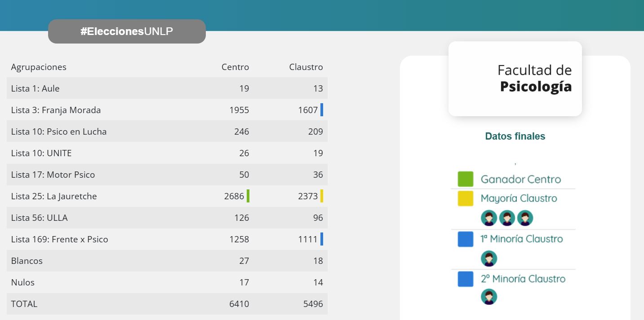Viewport: 644px width, 320px height.
Task: Click the blue bar beside 1607
Action: (x=322, y=110)
